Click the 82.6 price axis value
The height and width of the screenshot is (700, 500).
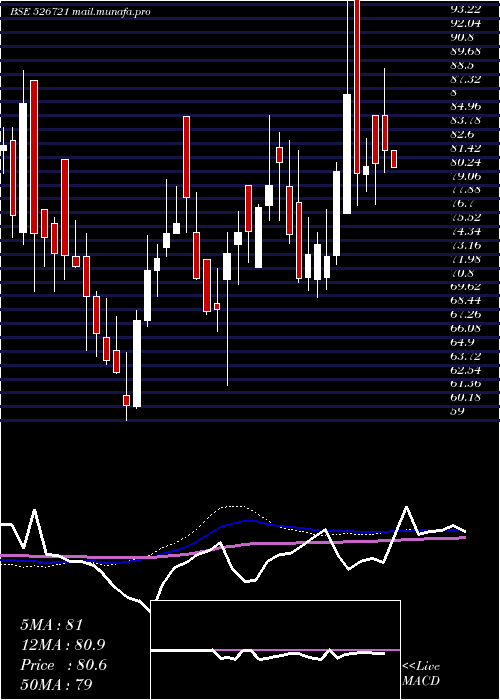(x=463, y=134)
